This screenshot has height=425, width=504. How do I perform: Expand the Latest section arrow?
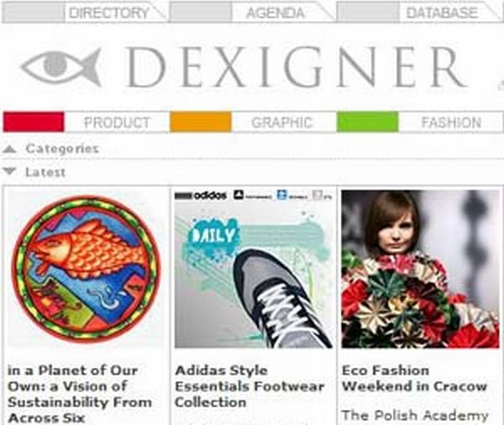pyautogui.click(x=9, y=171)
